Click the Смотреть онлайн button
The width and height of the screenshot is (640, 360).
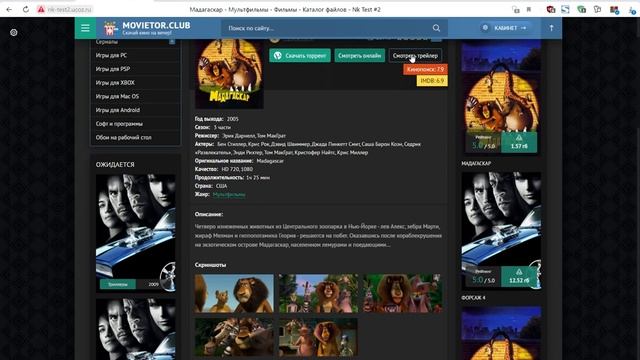pos(360,56)
